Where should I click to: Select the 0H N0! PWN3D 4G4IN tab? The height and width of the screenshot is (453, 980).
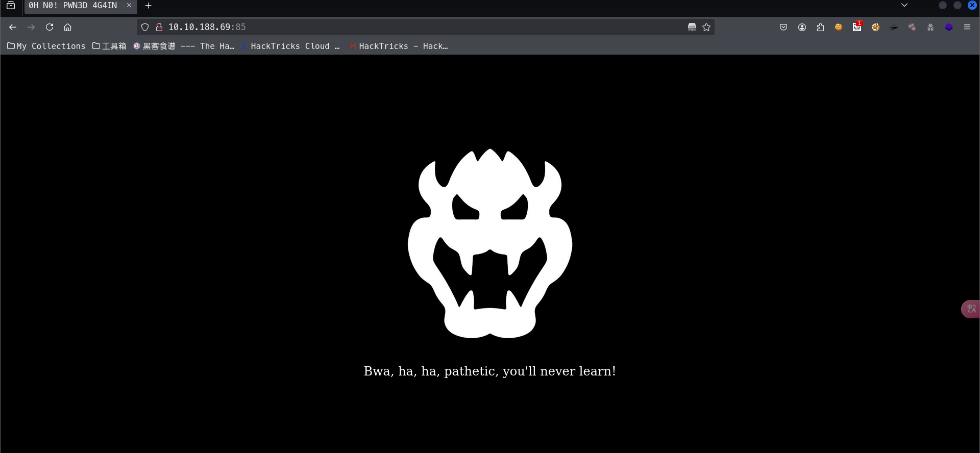pyautogui.click(x=81, y=6)
